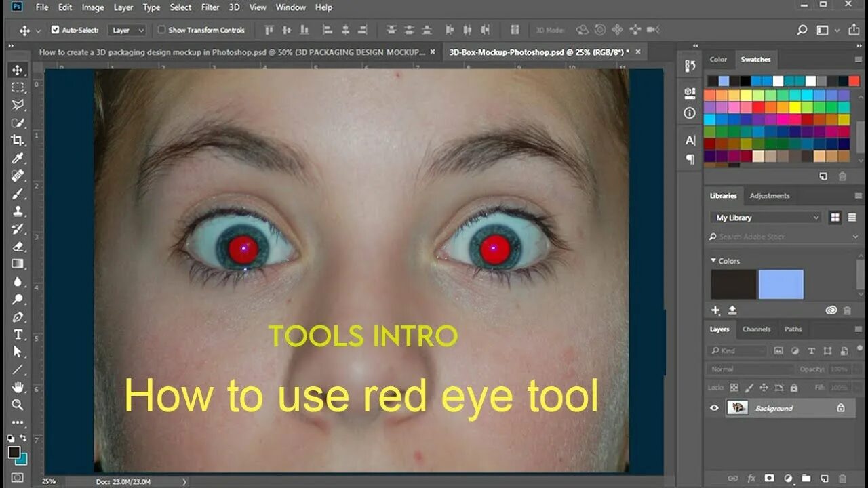Select the Zoom tool
Screen dimensions: 868x488
[x=18, y=405]
